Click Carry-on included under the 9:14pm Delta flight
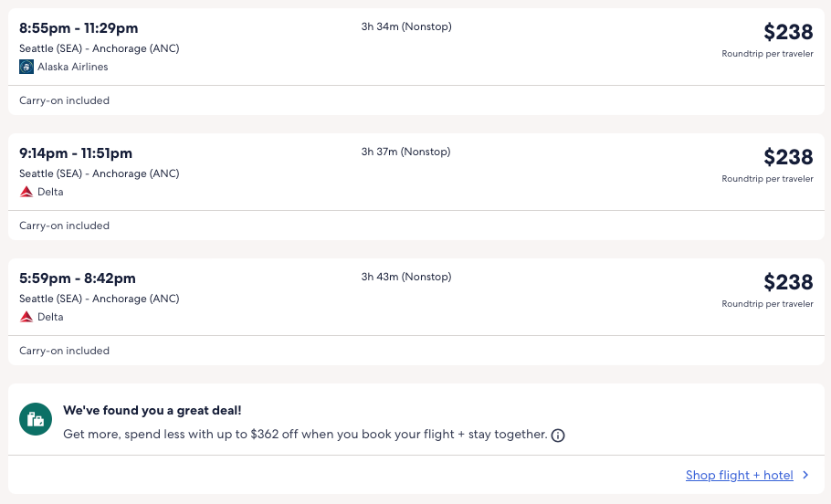This screenshot has height=504, width=831. (64, 226)
